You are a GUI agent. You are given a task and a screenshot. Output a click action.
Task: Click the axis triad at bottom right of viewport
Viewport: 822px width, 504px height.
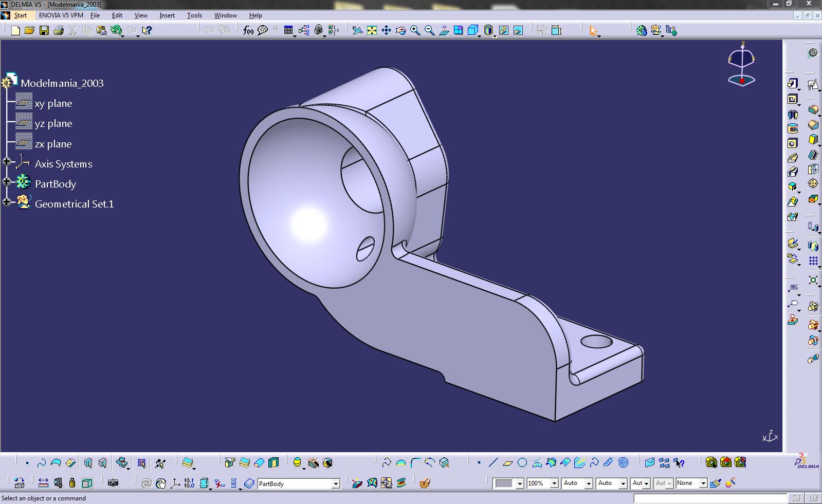coord(770,436)
